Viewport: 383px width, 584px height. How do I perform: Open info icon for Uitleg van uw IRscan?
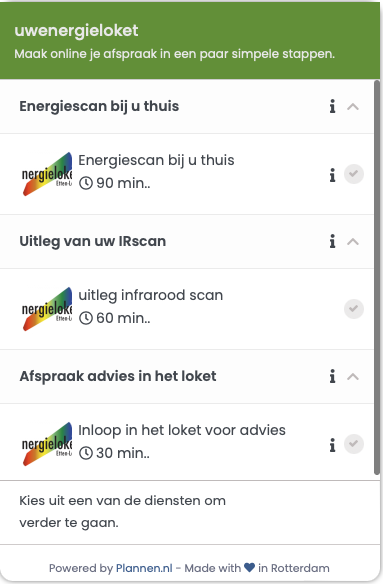point(332,241)
